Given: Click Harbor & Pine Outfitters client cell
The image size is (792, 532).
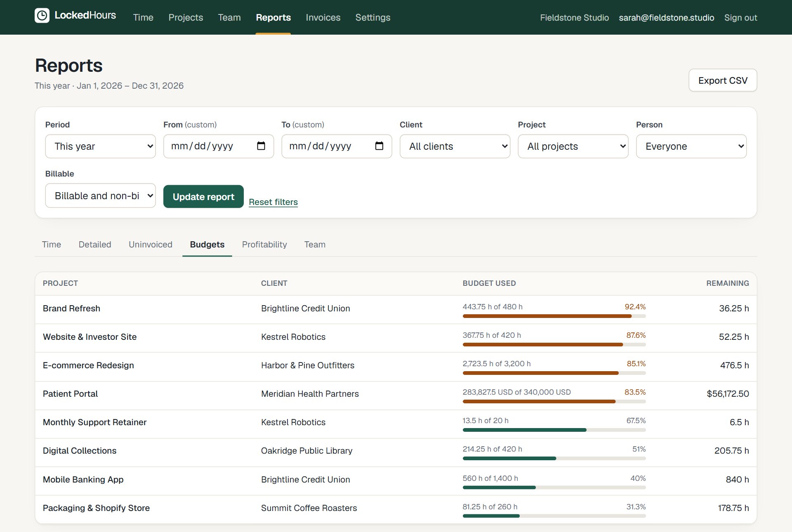Looking at the screenshot, I should click(308, 365).
